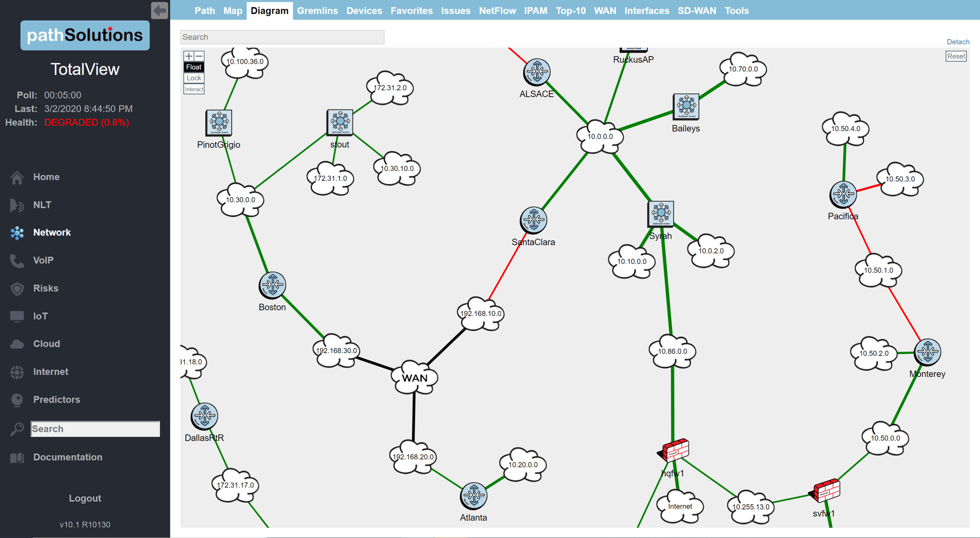
Task: Select the Atlanta router icon
Action: click(474, 496)
